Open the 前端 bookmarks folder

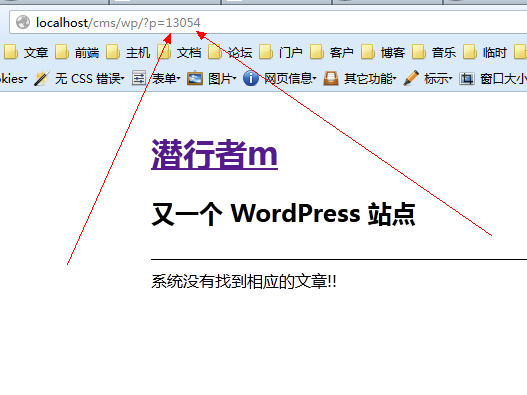77,52
